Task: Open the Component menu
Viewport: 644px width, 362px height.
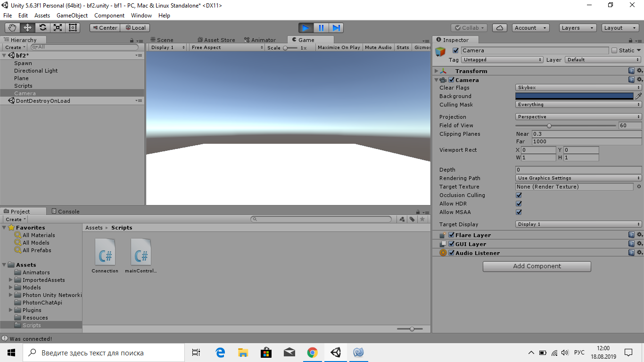Action: [x=109, y=15]
